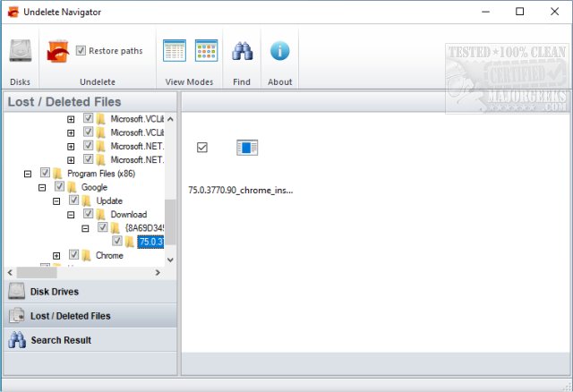Toggle the Download folder checkbox
Screen dimensions: 573x392
tap(88, 213)
